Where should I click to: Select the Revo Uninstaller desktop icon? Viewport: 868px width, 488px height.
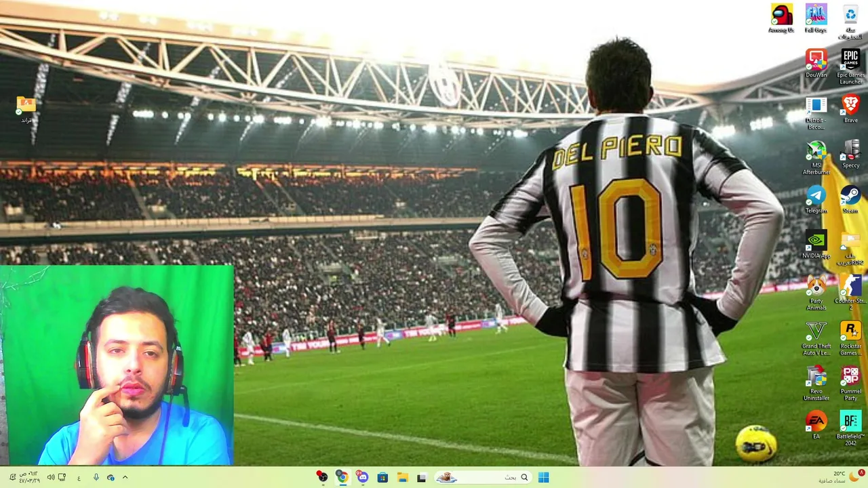click(x=816, y=384)
